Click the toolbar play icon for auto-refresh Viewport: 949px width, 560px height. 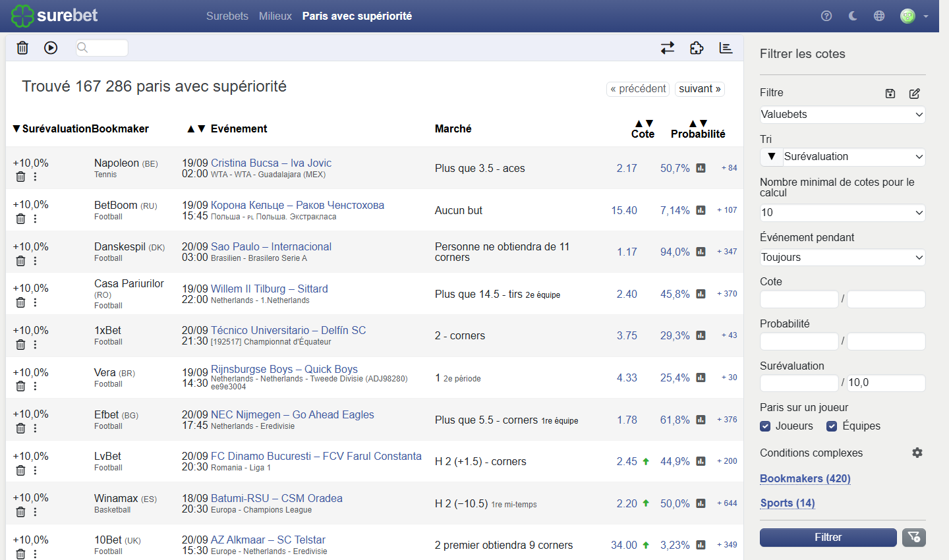pos(51,47)
